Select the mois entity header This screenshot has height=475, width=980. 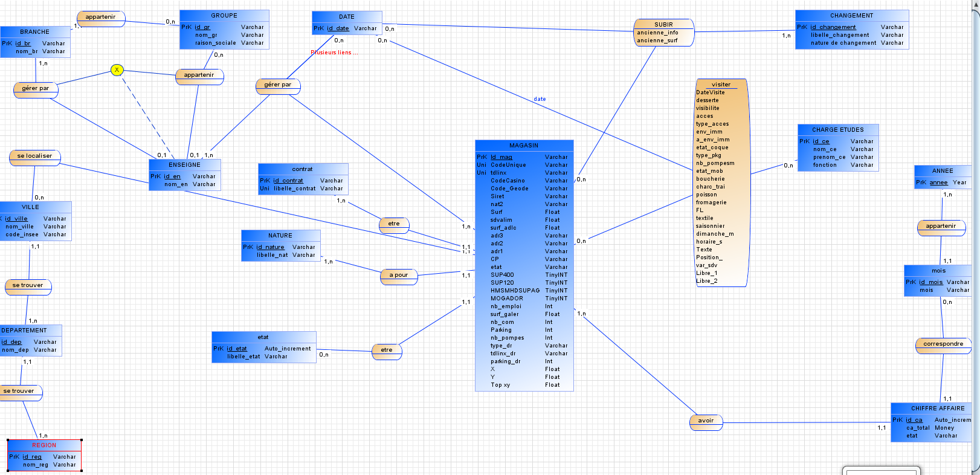(938, 271)
